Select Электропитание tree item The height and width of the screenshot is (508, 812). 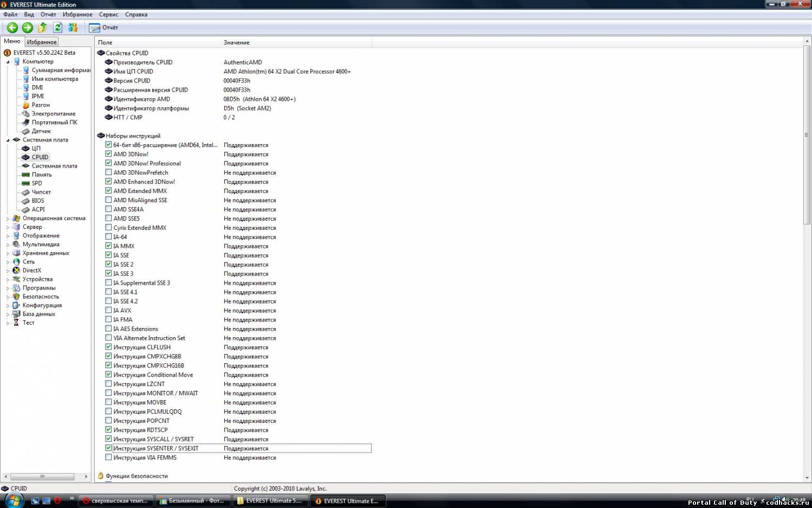coord(53,114)
